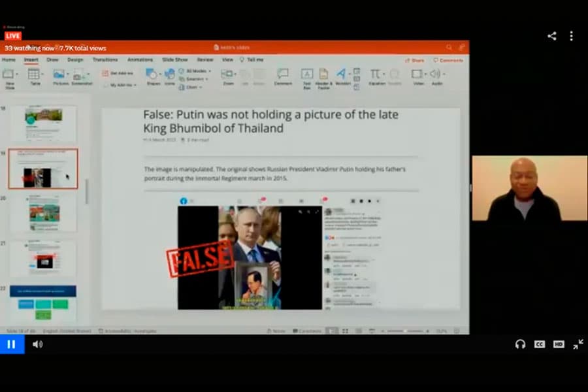
Task: Select the Insert ribbon tab
Action: [x=31, y=59]
